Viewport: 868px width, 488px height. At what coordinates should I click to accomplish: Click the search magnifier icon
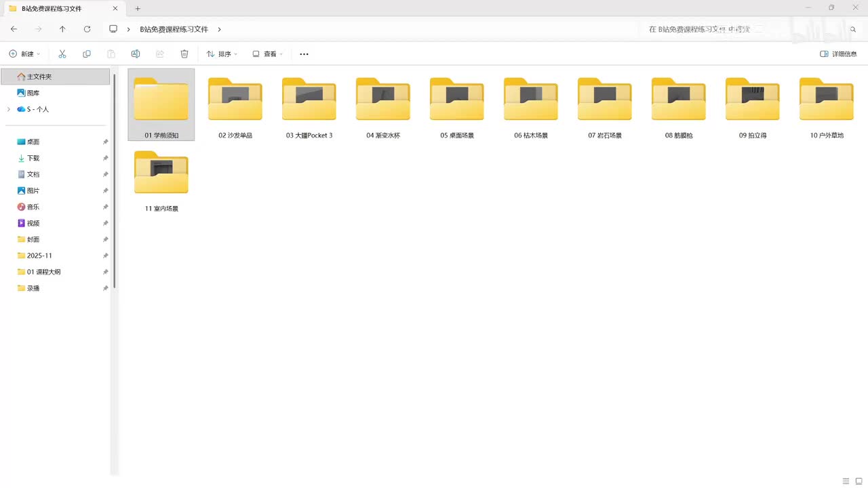tap(853, 29)
